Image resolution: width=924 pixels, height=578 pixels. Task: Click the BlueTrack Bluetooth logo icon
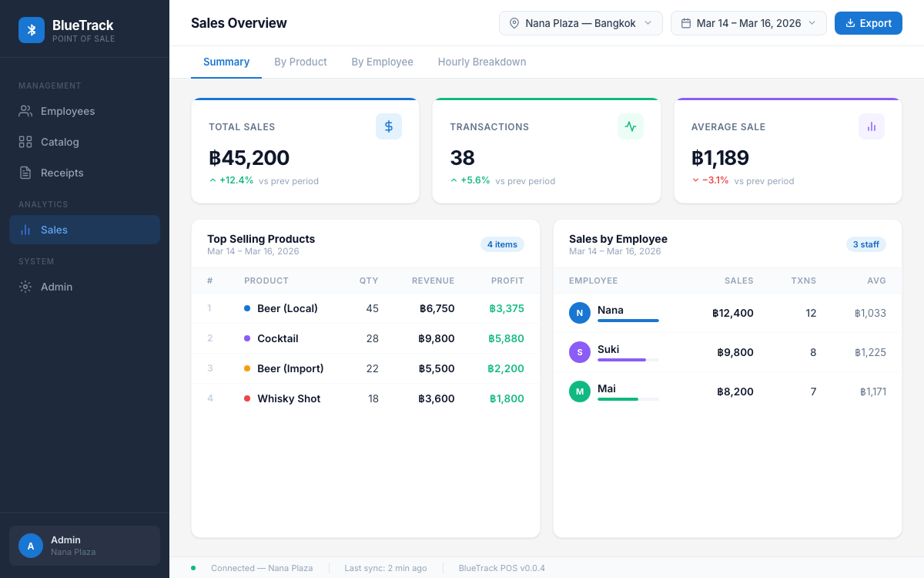point(31,28)
